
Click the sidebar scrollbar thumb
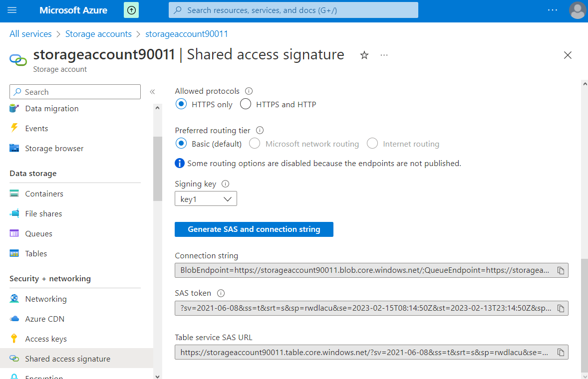click(x=158, y=169)
